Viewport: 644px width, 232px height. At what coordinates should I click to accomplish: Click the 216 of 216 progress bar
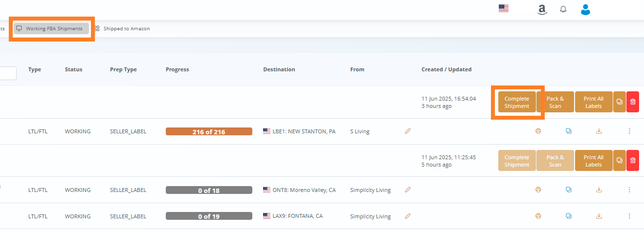pos(209,131)
